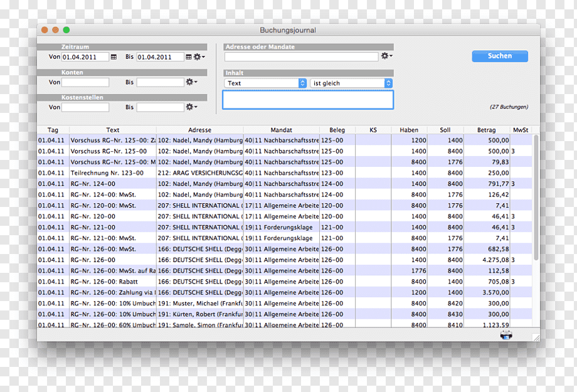Open the 'ist gleich' comparison dropdown

(x=351, y=83)
